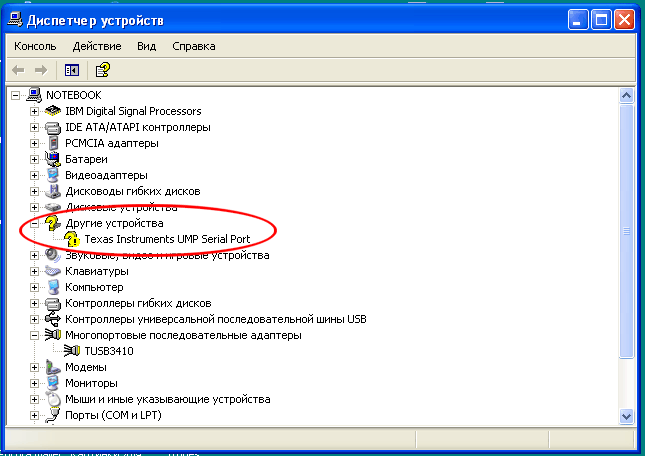The image size is (645, 456).
Task: Expand the Модемы node
Action: tap(35, 368)
